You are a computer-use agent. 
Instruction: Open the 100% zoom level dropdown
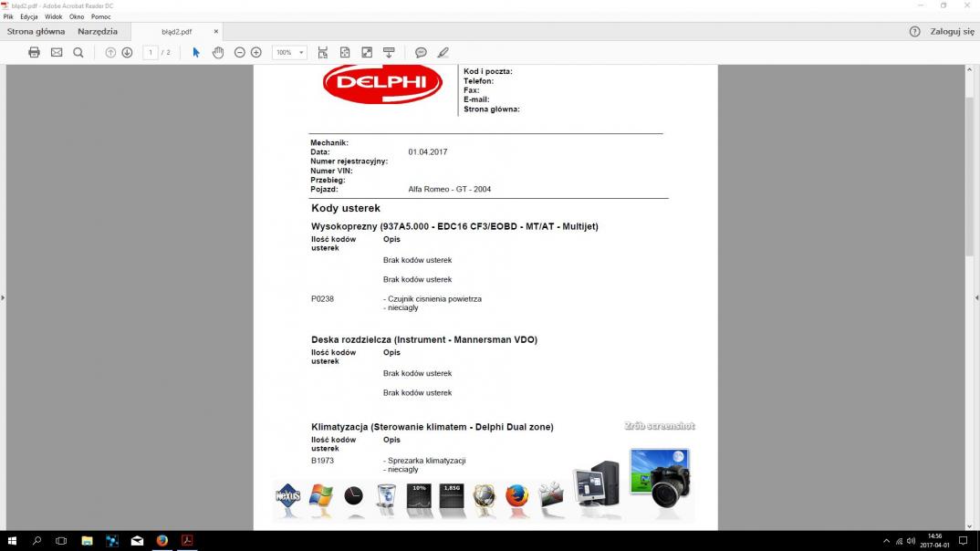[x=289, y=53]
